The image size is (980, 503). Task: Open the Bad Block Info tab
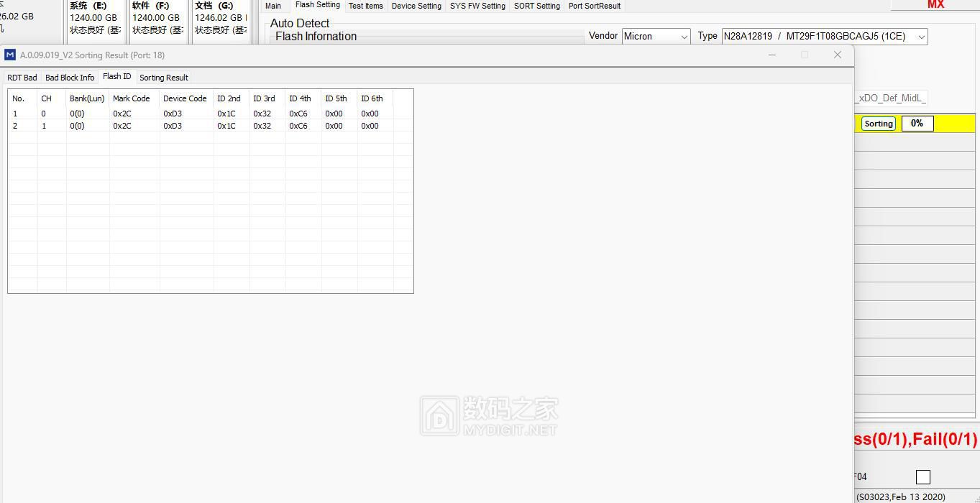coord(70,78)
